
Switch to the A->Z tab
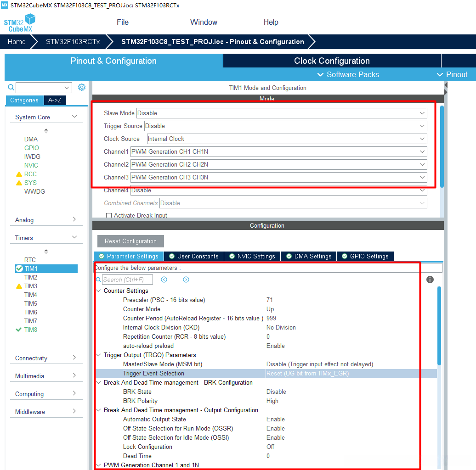55,100
